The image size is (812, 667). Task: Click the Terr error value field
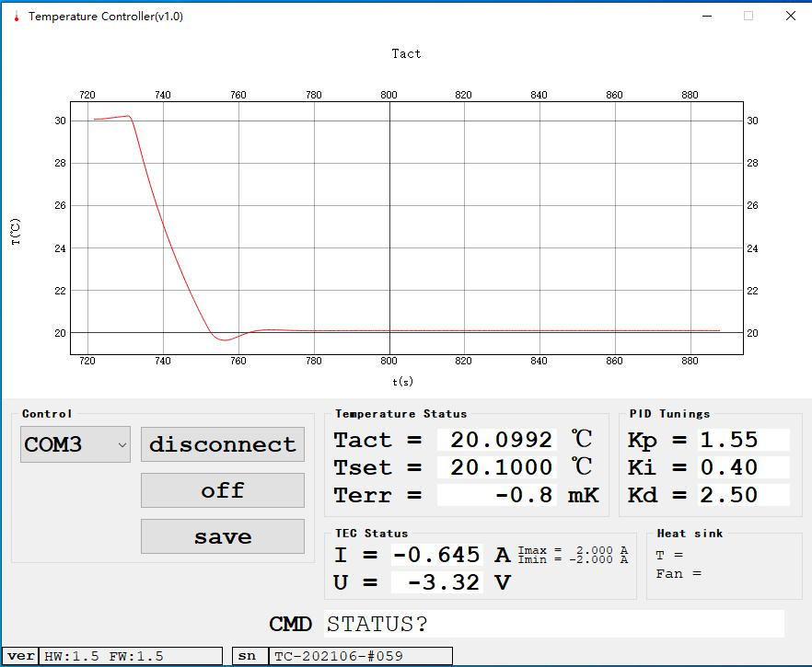[497, 495]
